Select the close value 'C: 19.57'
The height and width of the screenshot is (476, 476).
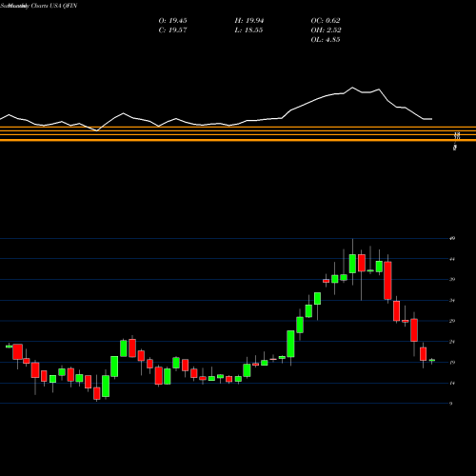click(x=172, y=30)
